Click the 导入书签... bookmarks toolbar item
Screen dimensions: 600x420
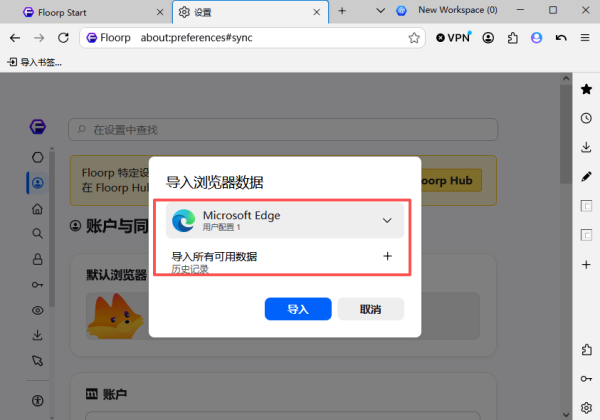point(34,62)
